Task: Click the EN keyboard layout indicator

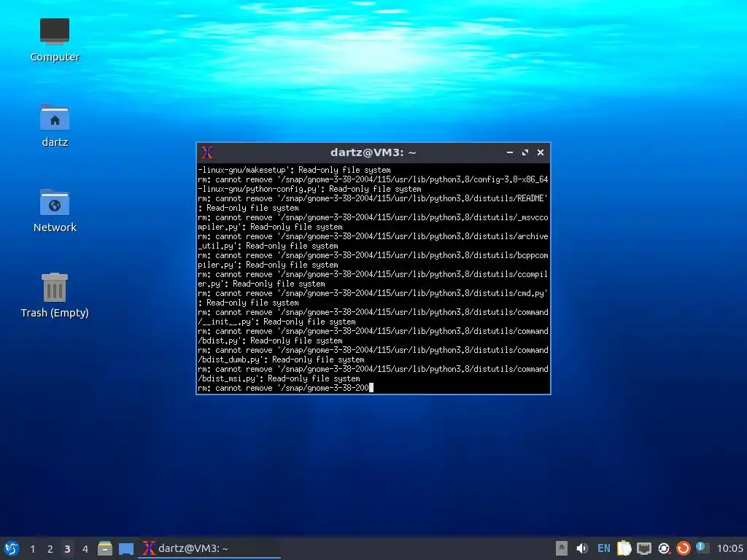Action: [x=603, y=548]
